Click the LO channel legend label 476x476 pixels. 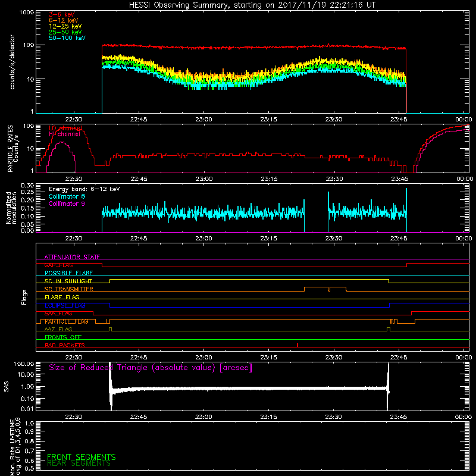(x=65, y=128)
